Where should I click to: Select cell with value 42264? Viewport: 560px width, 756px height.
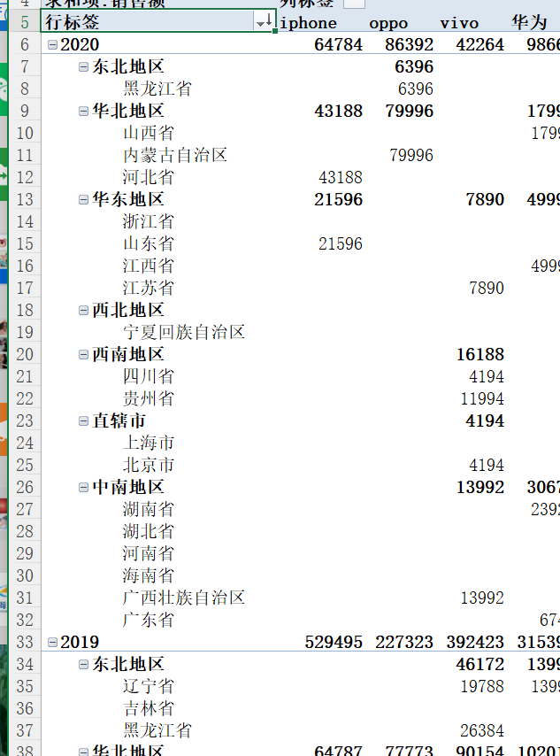(x=480, y=45)
